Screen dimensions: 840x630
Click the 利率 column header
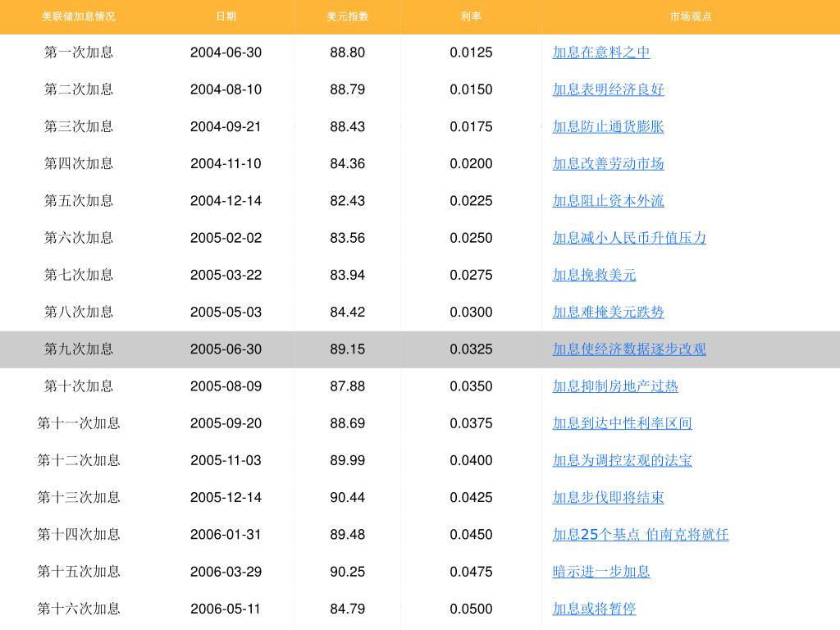(471, 16)
